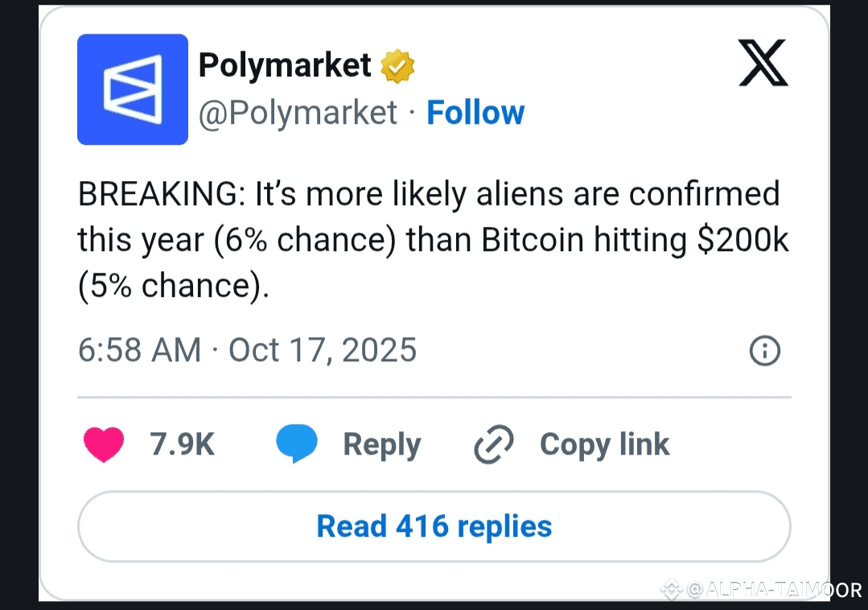Click the blue reply speech bubble icon

[297, 444]
